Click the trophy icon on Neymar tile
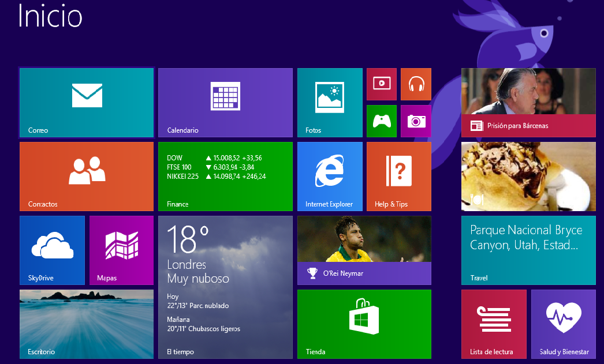 (312, 273)
